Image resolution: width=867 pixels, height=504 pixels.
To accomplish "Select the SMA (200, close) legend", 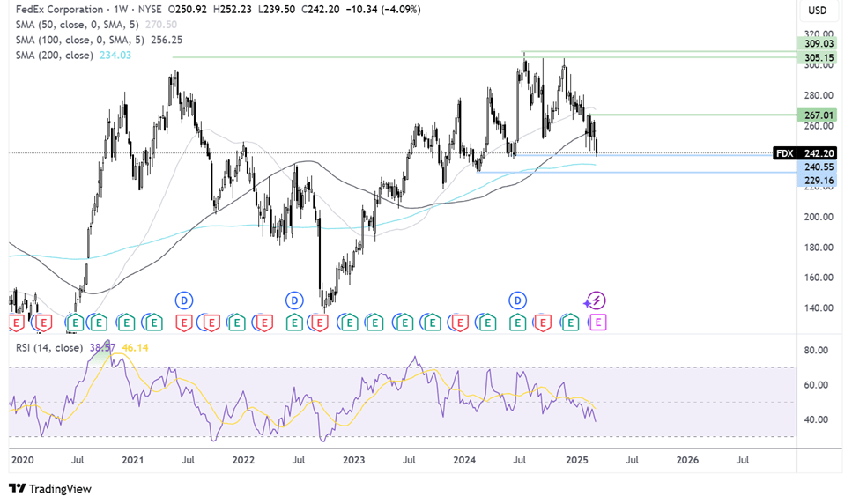I will (x=55, y=56).
